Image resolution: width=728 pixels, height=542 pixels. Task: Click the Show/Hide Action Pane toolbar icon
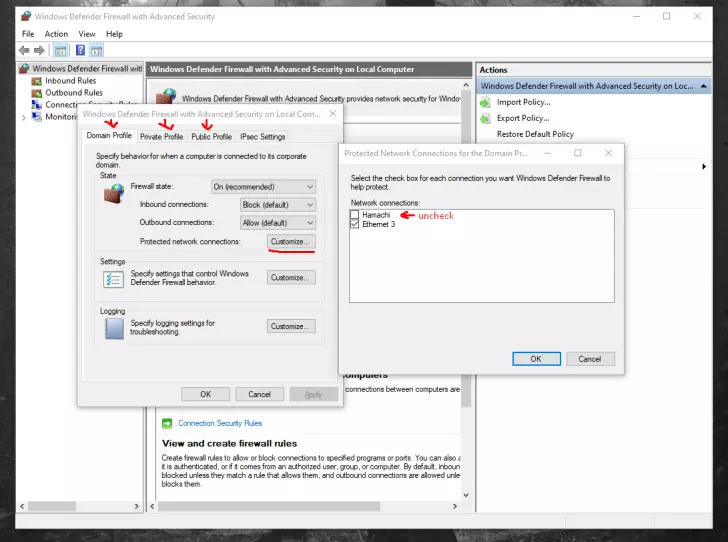point(97,50)
